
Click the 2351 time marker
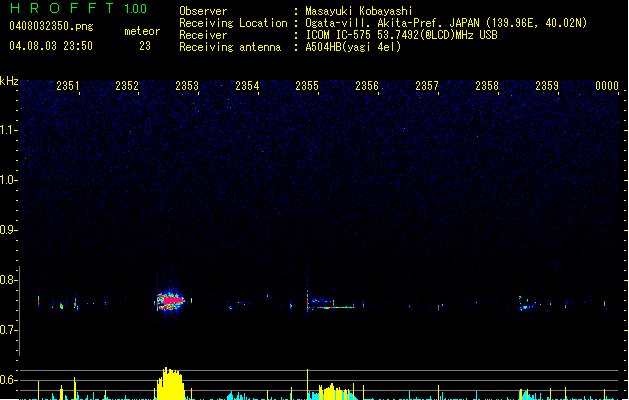[68, 85]
